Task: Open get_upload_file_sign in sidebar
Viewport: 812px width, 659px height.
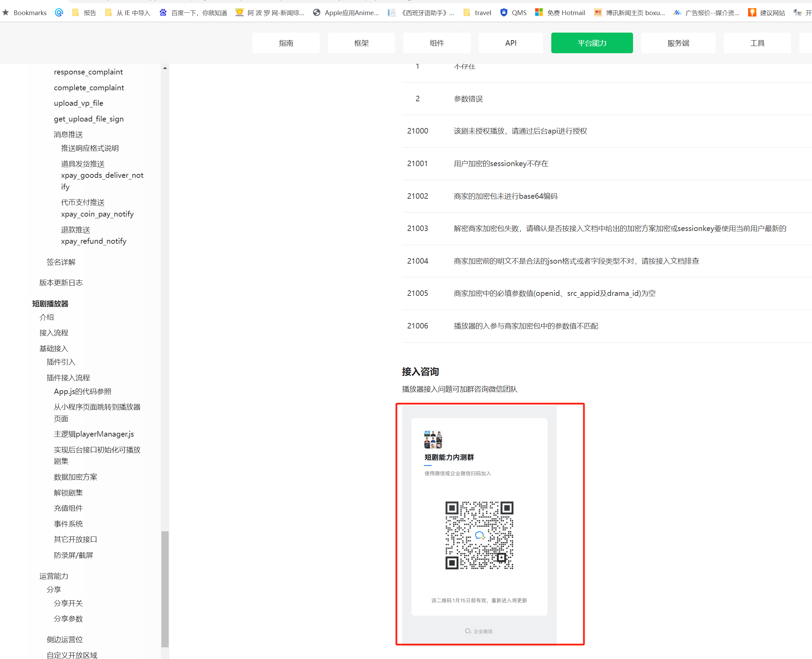Action: coord(89,119)
